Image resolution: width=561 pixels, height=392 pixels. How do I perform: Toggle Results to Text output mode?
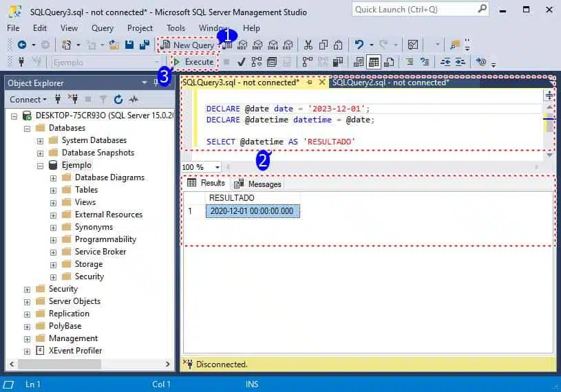[358, 62]
